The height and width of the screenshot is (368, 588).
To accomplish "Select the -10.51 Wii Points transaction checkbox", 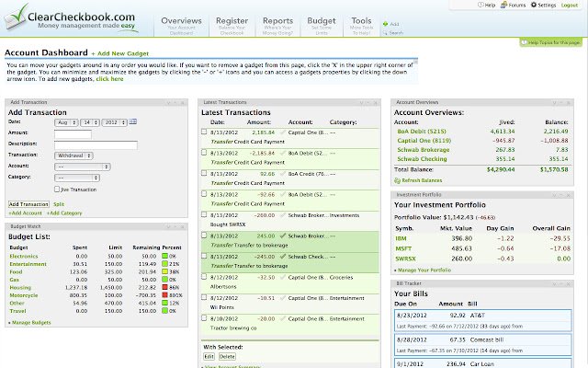I will [204, 297].
